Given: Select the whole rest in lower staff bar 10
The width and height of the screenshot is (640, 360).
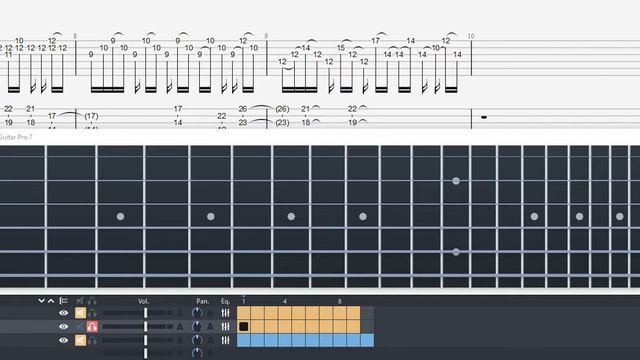Looking at the screenshot, I should pos(484,118).
